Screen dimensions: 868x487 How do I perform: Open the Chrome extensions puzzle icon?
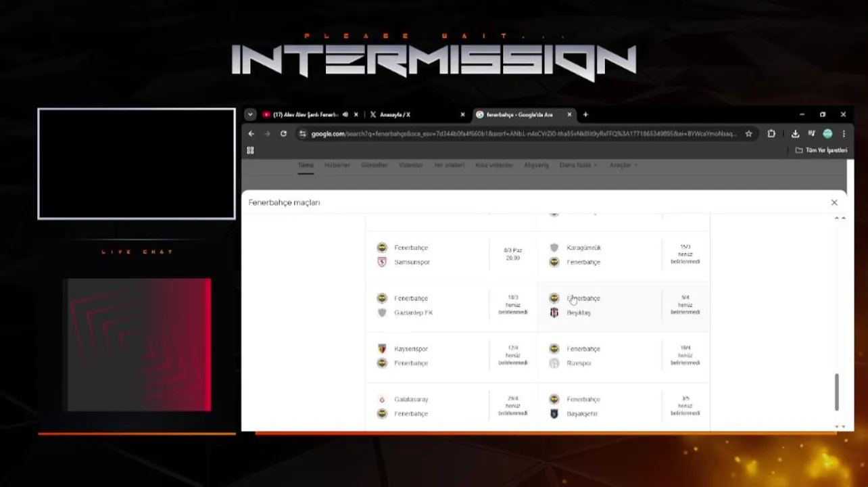coord(771,134)
